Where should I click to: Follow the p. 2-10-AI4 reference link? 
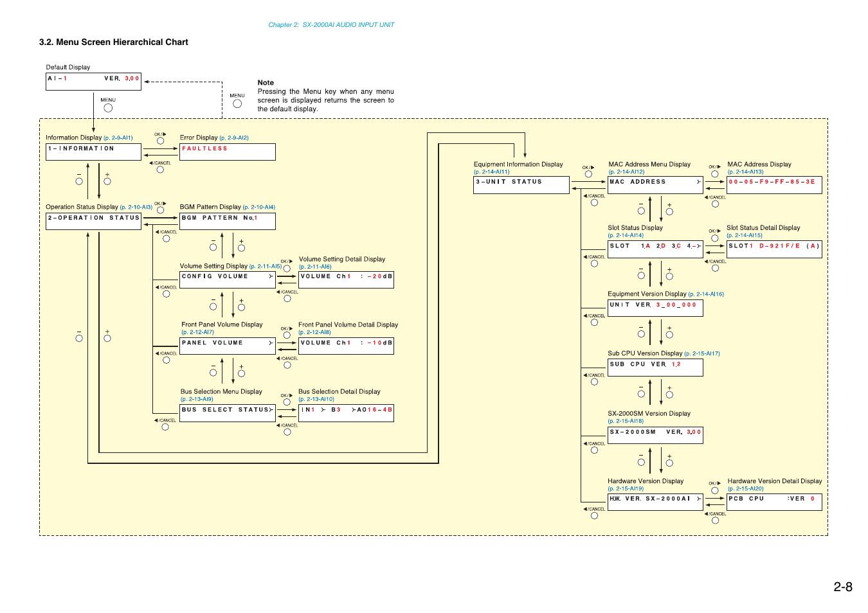coord(259,208)
